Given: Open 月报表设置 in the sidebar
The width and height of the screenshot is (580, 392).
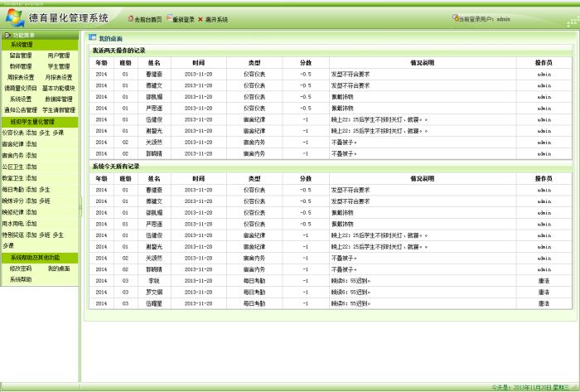Looking at the screenshot, I should click(x=59, y=77).
